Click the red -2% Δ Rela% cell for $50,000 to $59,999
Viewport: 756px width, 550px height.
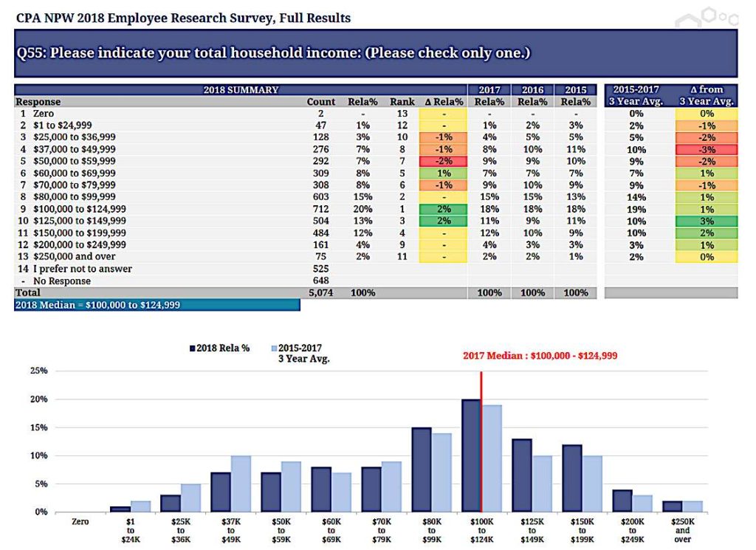tap(443, 161)
